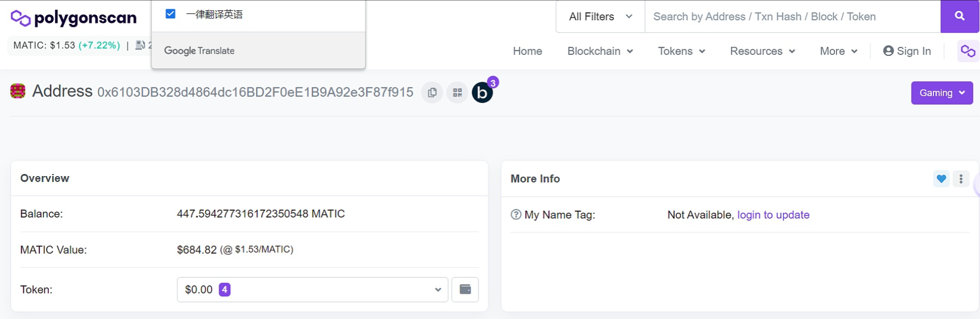Toggle the '一律翻译英语' translation checkbox

[171, 13]
